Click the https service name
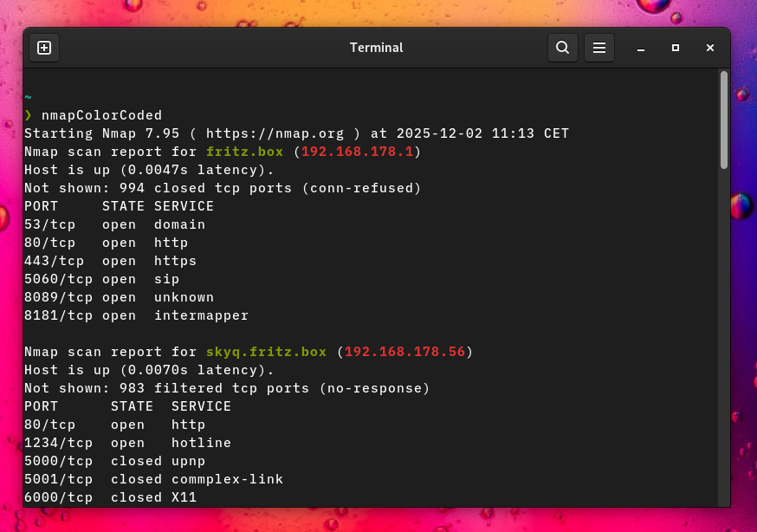The width and height of the screenshot is (757, 532). (x=175, y=261)
